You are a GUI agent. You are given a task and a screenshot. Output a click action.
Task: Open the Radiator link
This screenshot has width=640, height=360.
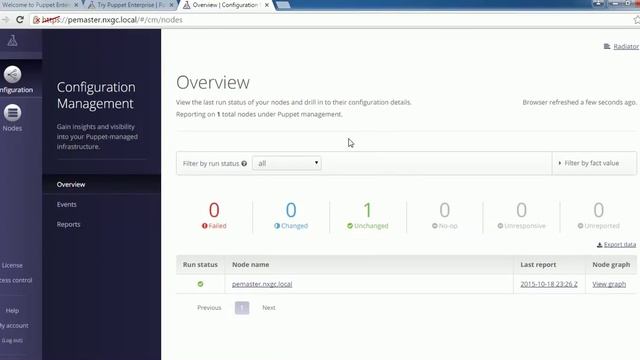(626, 47)
